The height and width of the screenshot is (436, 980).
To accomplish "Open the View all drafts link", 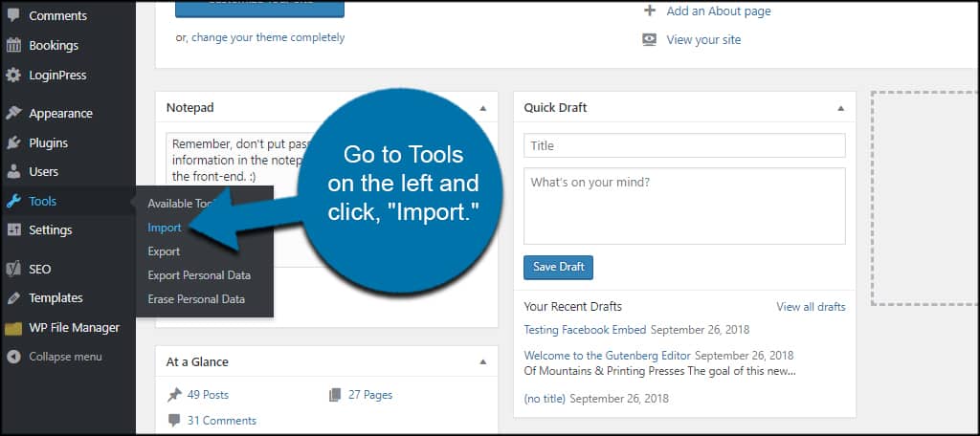I will (811, 307).
